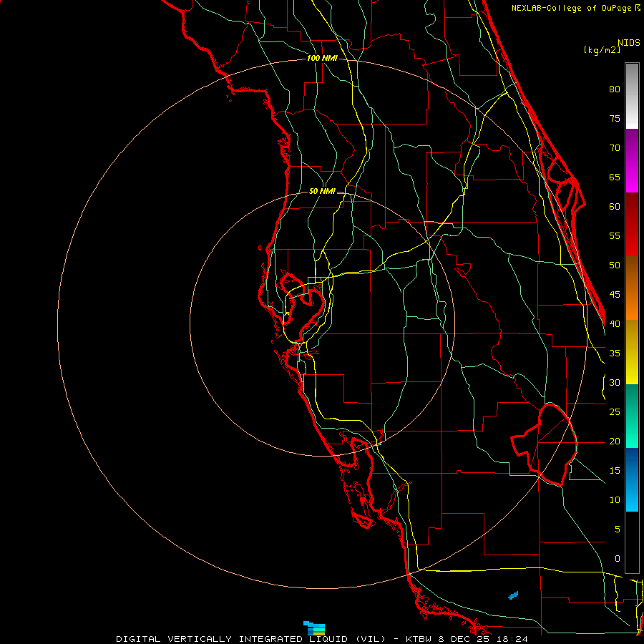Viewport: 644px width, 644px height.
Task: Click the 100 NMI range ring label
Action: pyautogui.click(x=322, y=59)
